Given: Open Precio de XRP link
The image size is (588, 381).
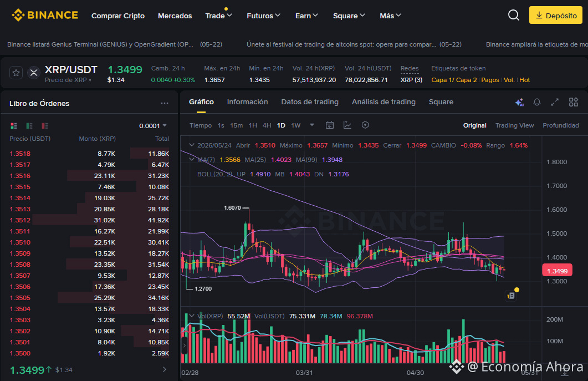Looking at the screenshot, I should (x=68, y=80).
